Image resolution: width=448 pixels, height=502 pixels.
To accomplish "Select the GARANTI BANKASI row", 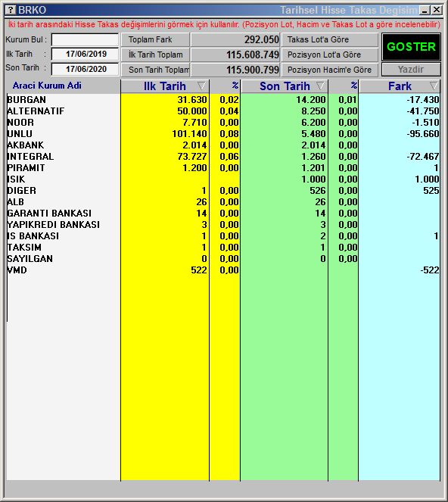I will point(223,214).
